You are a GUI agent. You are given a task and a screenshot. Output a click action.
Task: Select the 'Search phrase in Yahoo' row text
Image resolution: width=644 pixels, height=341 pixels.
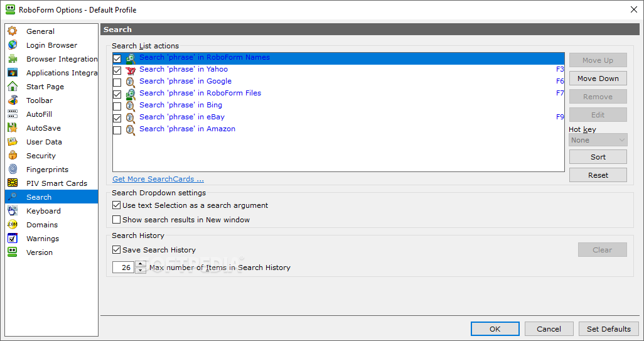pos(183,70)
